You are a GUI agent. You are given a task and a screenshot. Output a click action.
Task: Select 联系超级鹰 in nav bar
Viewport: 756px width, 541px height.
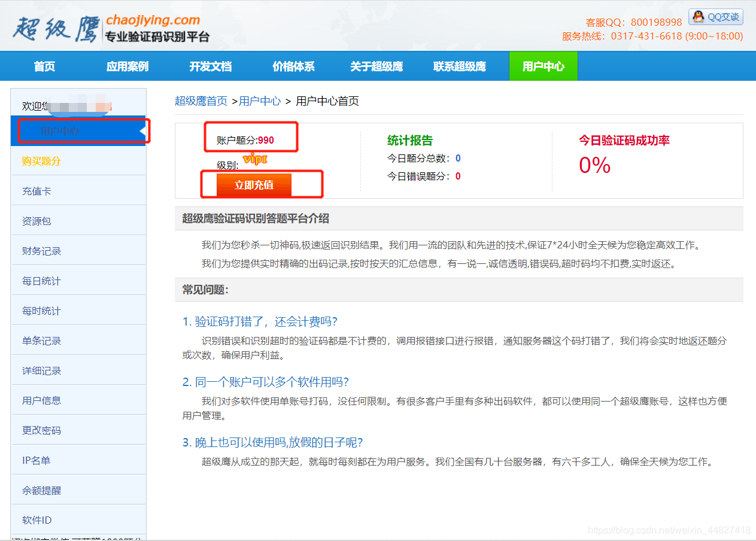[x=460, y=66]
